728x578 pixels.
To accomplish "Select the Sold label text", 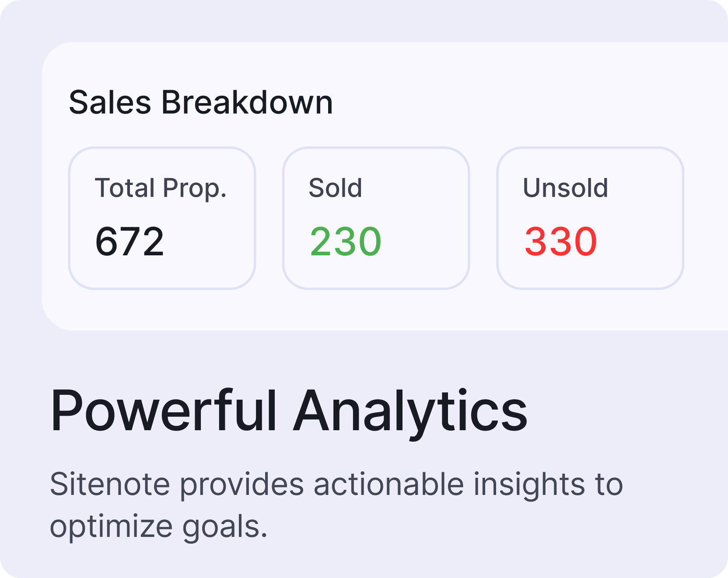I will click(x=335, y=188).
